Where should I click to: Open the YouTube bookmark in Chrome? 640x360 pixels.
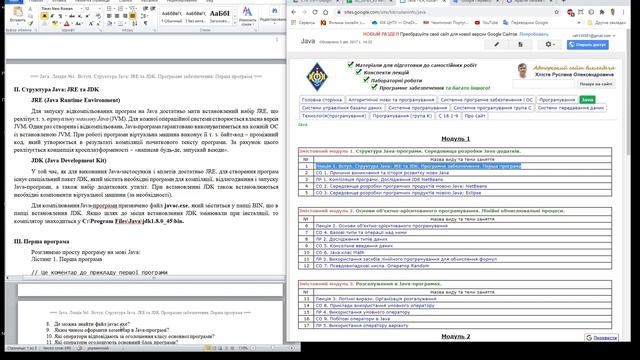[486, 22]
